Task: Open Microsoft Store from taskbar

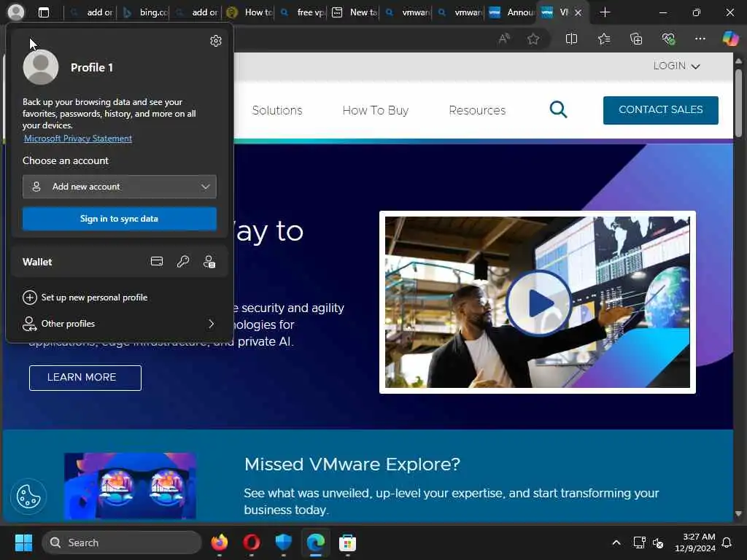Action: click(x=347, y=542)
